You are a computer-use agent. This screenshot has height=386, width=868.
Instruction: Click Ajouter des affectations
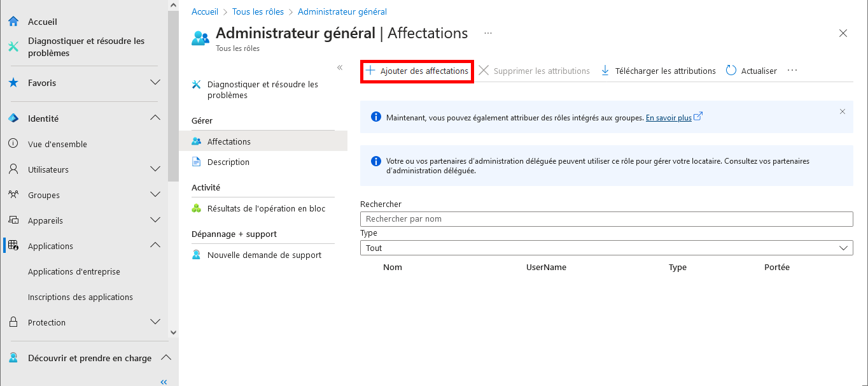416,71
